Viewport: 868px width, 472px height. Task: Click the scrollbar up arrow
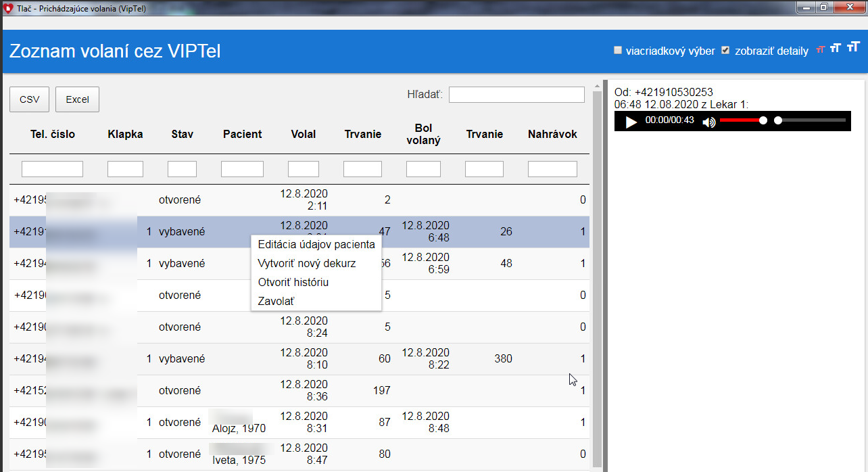(597, 86)
